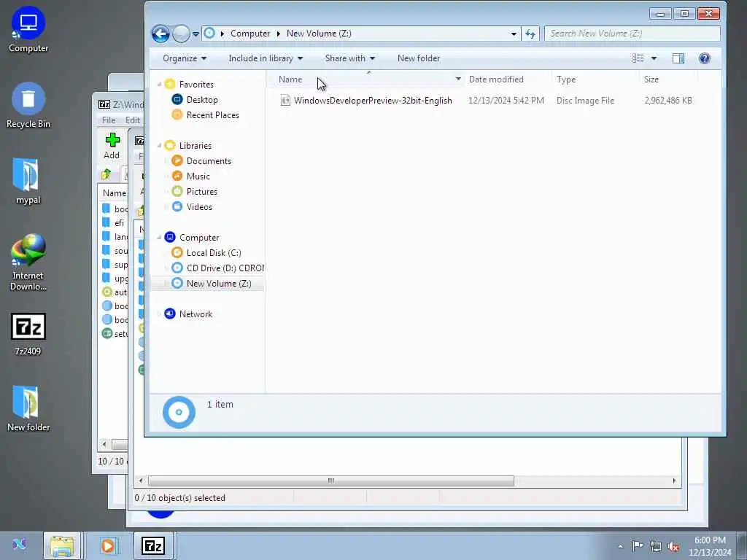Image resolution: width=747 pixels, height=560 pixels.
Task: Open the media player taskbar icon
Action: 109,545
